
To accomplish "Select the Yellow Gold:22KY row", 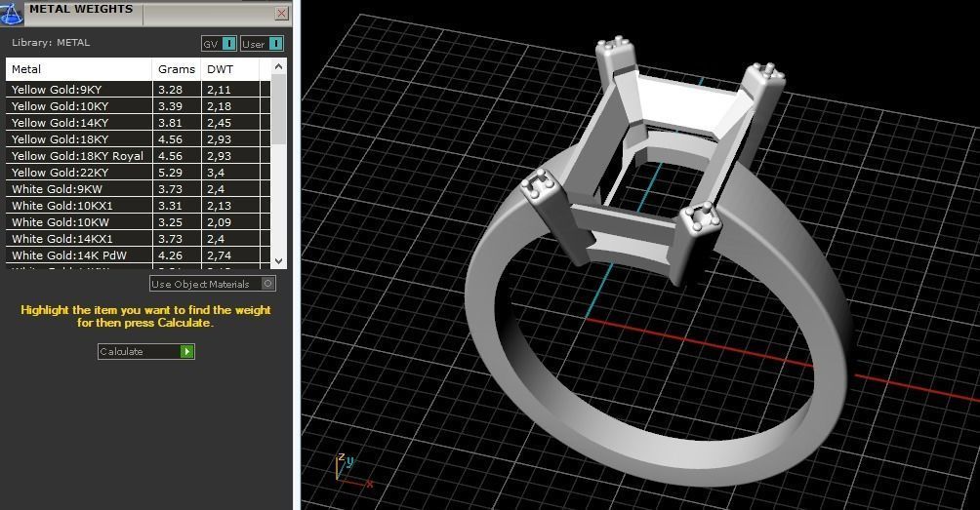I will [x=139, y=173].
